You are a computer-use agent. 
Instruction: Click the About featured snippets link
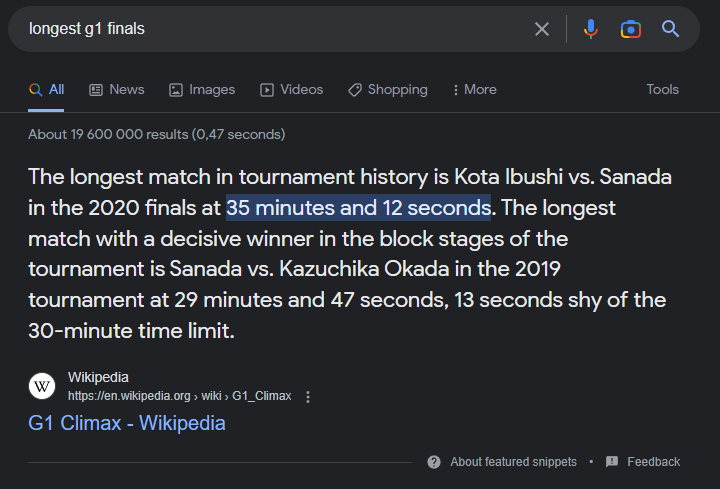click(513, 462)
